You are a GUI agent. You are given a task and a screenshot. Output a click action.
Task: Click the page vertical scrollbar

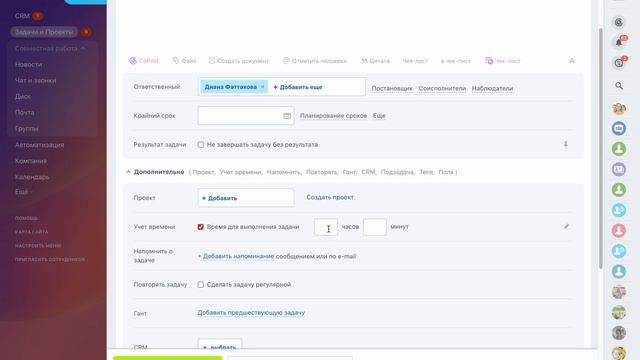(600, 148)
